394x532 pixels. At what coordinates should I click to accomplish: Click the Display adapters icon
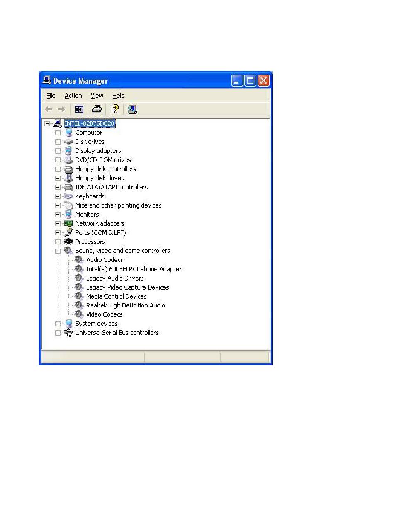pyautogui.click(x=68, y=151)
